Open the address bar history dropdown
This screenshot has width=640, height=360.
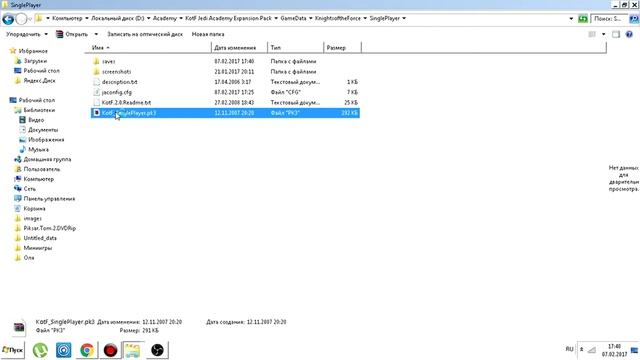(571, 18)
